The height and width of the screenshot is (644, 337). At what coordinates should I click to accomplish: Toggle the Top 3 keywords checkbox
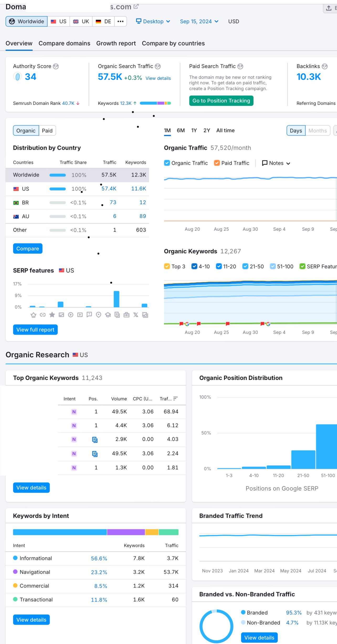[167, 266]
